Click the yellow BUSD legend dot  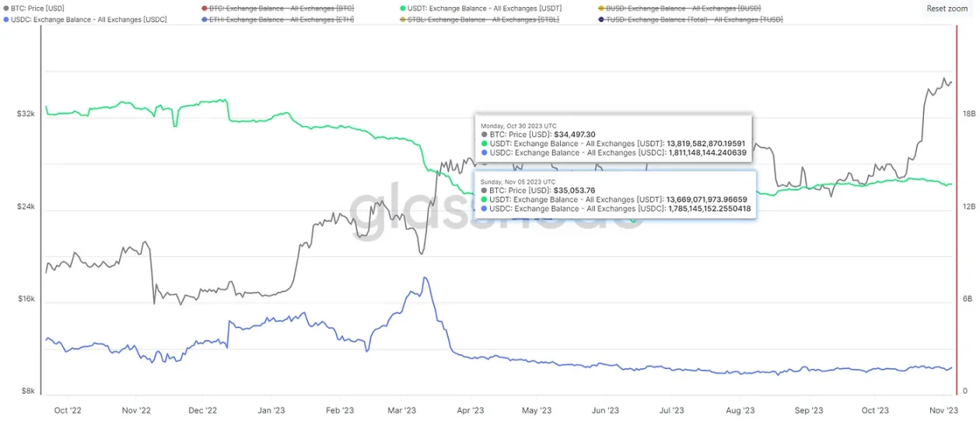pyautogui.click(x=600, y=8)
